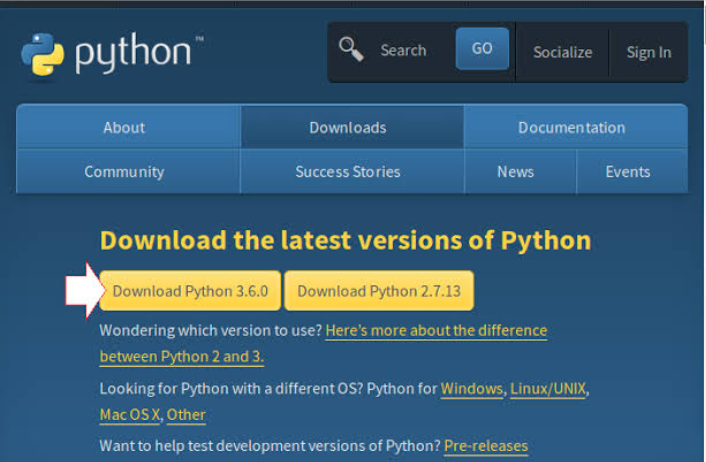
Task: Click the Python logo icon
Action: [43, 53]
